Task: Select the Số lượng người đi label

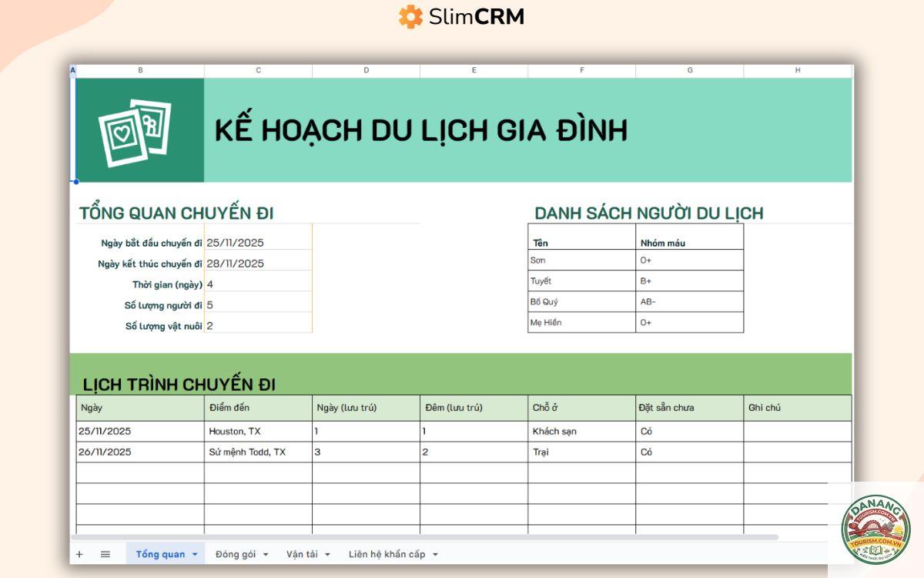Action: [163, 305]
